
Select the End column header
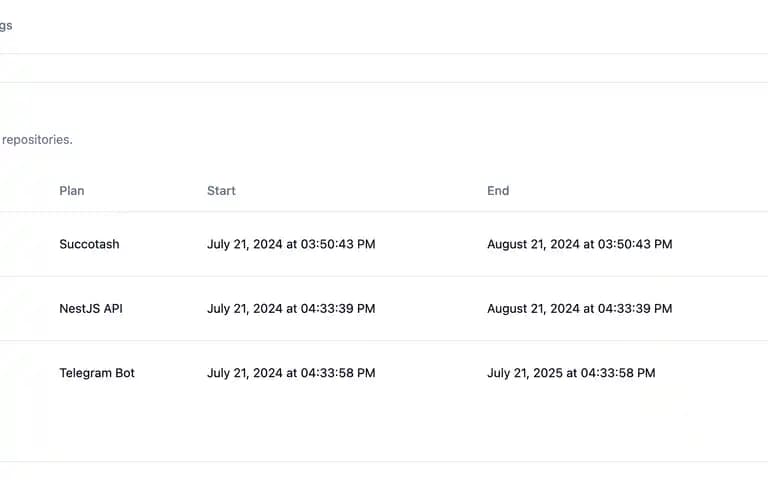(x=498, y=191)
